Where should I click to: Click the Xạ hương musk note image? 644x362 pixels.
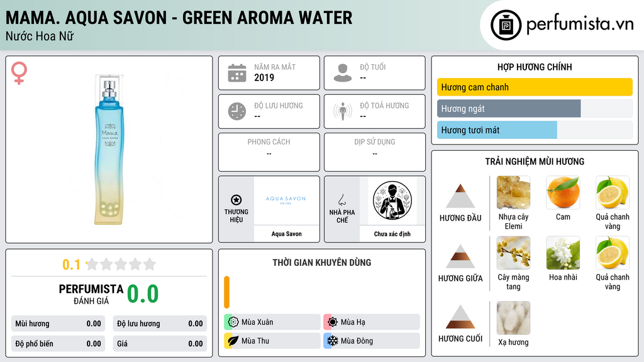(x=513, y=318)
